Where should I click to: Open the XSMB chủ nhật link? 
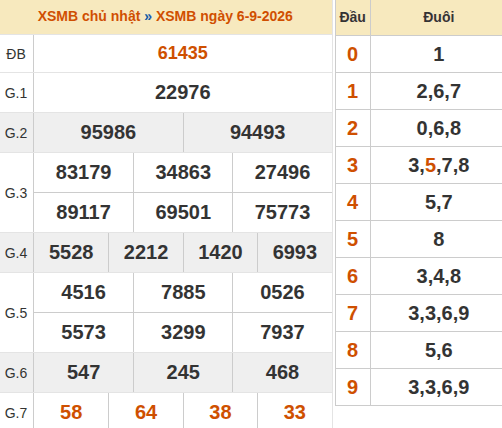89,16
